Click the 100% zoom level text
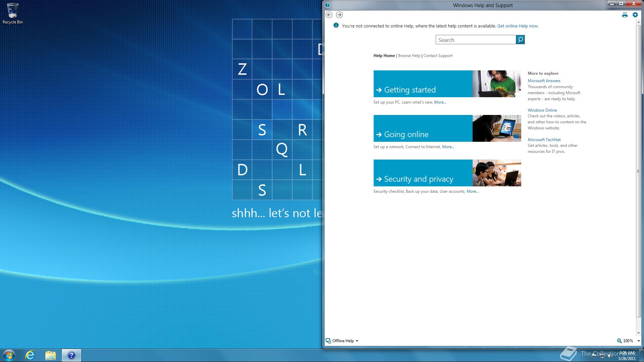Screen dimensions: 644x362 (x=628, y=341)
